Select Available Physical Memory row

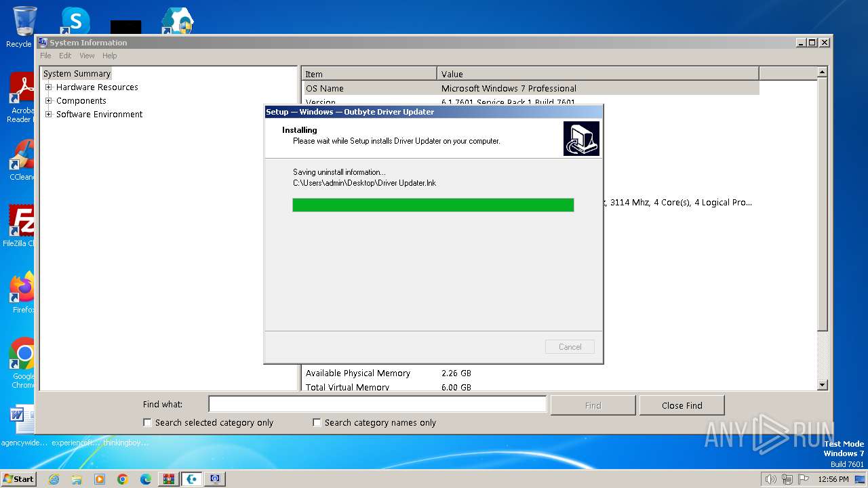[531, 373]
